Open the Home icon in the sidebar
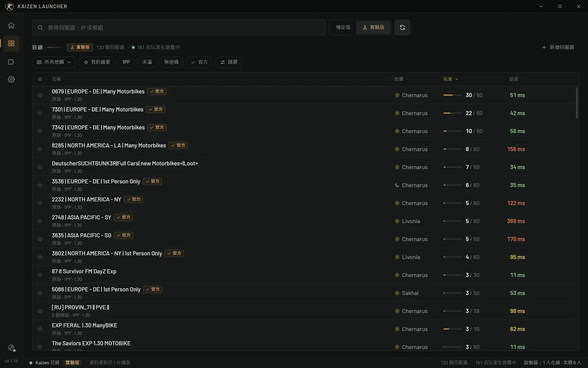 tap(11, 25)
